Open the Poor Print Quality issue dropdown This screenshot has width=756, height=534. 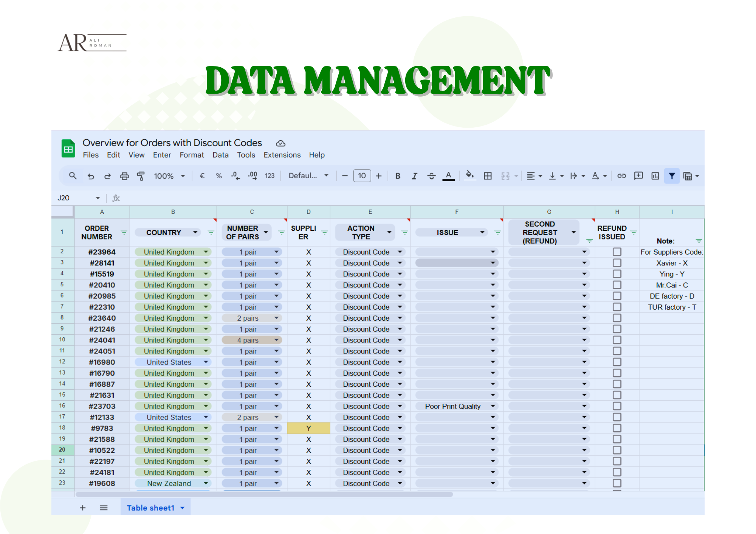(x=493, y=406)
